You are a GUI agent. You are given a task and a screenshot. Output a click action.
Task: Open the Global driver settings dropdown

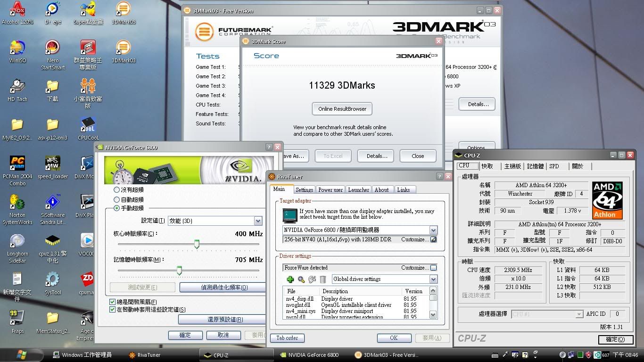tap(433, 279)
